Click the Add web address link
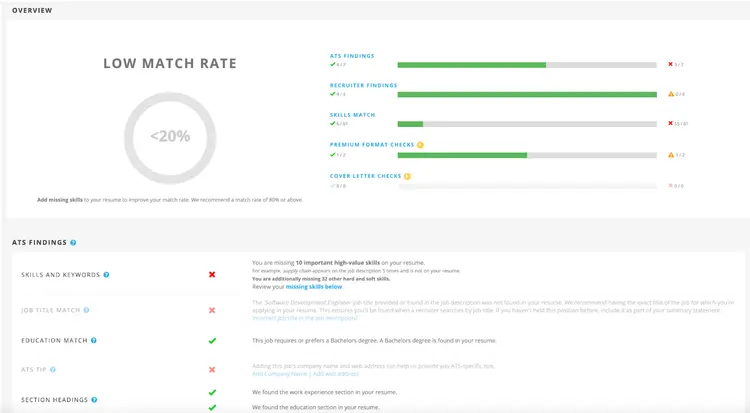 [x=336, y=374]
